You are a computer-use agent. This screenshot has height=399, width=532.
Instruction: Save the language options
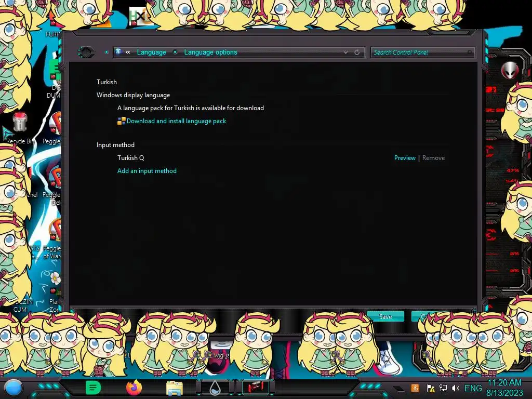385,316
